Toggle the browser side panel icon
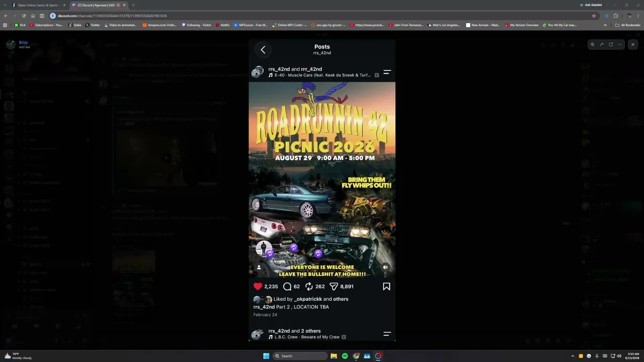Viewport: 644px width, 362px height. click(42, 16)
